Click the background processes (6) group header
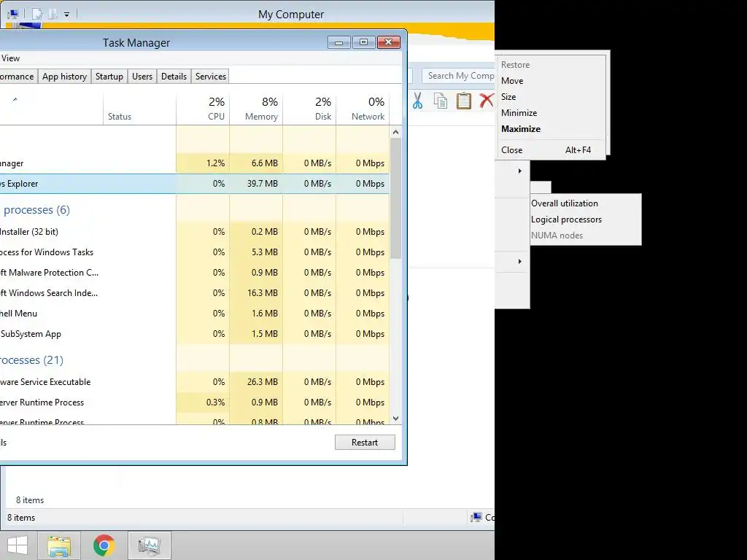 tap(35, 210)
